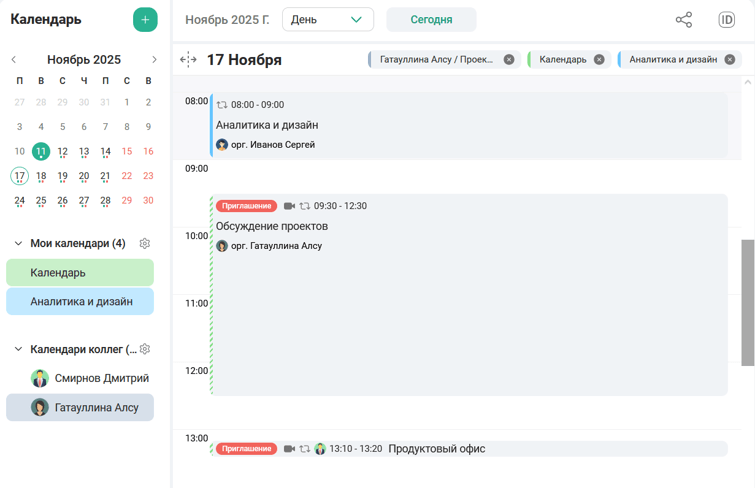Open the share icon in top toolbar
Viewport: 755px width, 488px height.
click(x=684, y=20)
